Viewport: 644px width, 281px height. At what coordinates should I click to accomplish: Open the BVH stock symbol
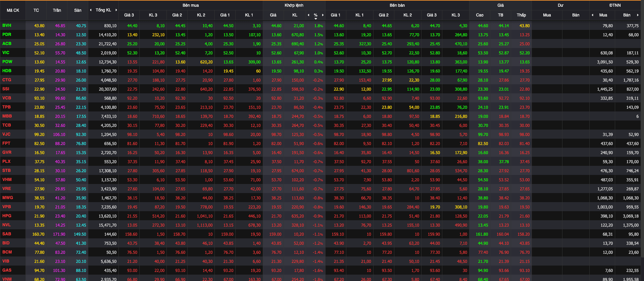pyautogui.click(x=7, y=26)
